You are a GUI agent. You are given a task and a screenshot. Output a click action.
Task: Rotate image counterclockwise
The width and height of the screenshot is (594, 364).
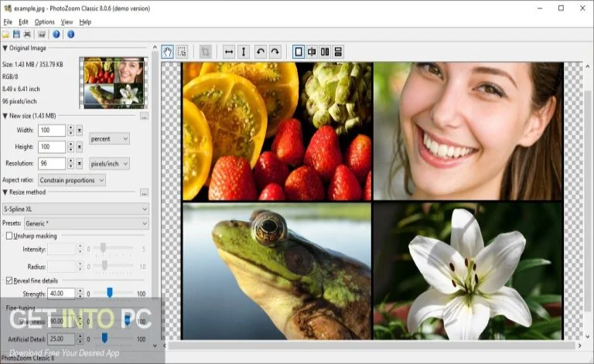tap(260, 52)
